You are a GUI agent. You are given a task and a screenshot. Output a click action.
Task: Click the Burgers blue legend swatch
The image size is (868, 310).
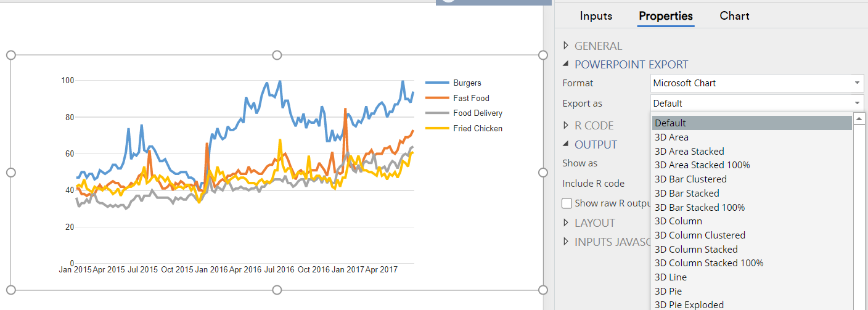coord(436,83)
